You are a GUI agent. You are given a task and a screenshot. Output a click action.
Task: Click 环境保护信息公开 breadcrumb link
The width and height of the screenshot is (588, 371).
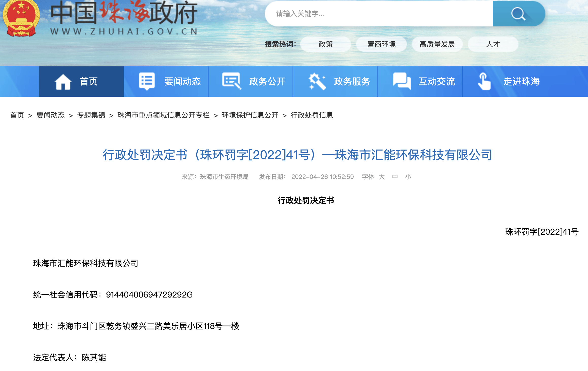pyautogui.click(x=250, y=115)
